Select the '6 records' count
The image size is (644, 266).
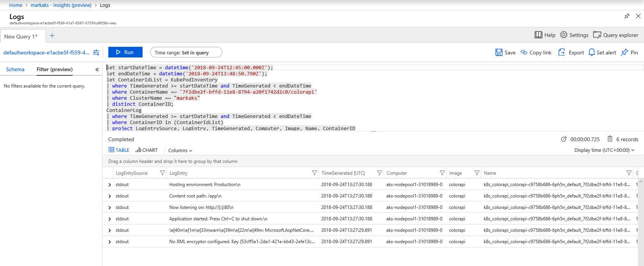point(627,139)
